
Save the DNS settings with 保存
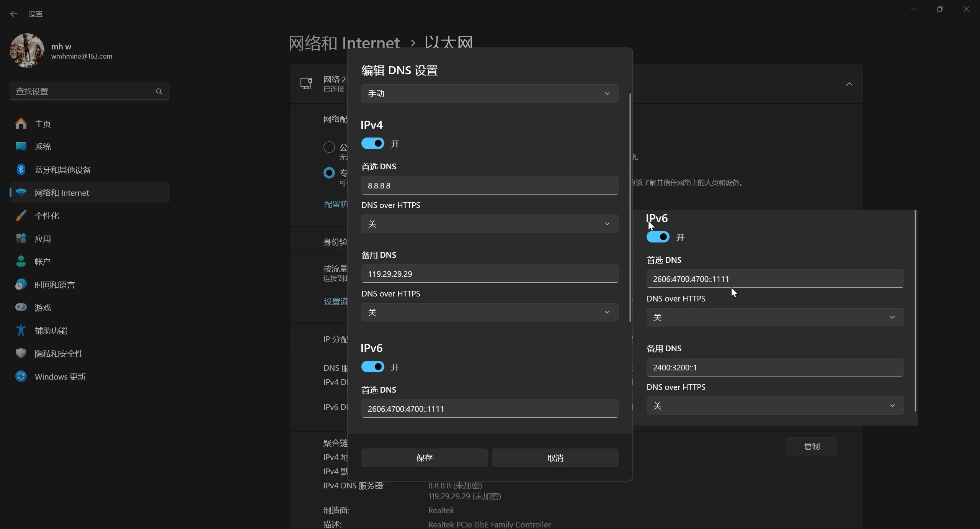pyautogui.click(x=424, y=457)
